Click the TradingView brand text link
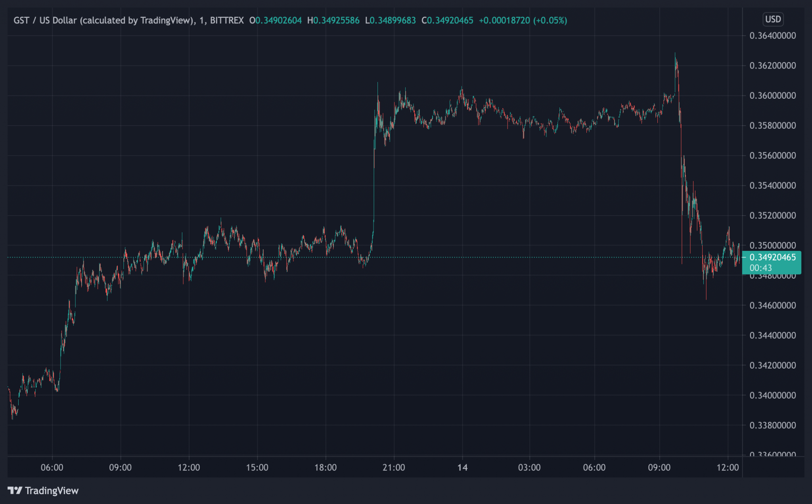The height and width of the screenshot is (504, 812). pos(52,491)
